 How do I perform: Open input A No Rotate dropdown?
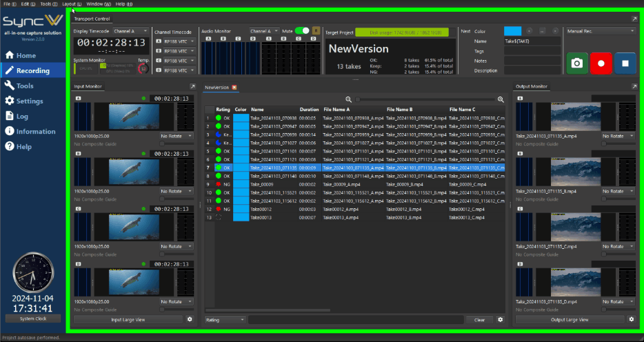tap(177, 136)
